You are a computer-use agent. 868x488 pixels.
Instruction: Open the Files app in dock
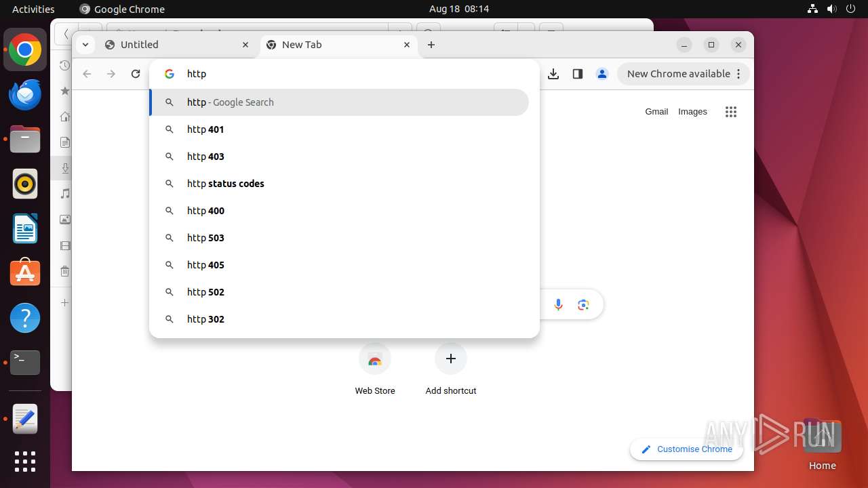pyautogui.click(x=25, y=140)
